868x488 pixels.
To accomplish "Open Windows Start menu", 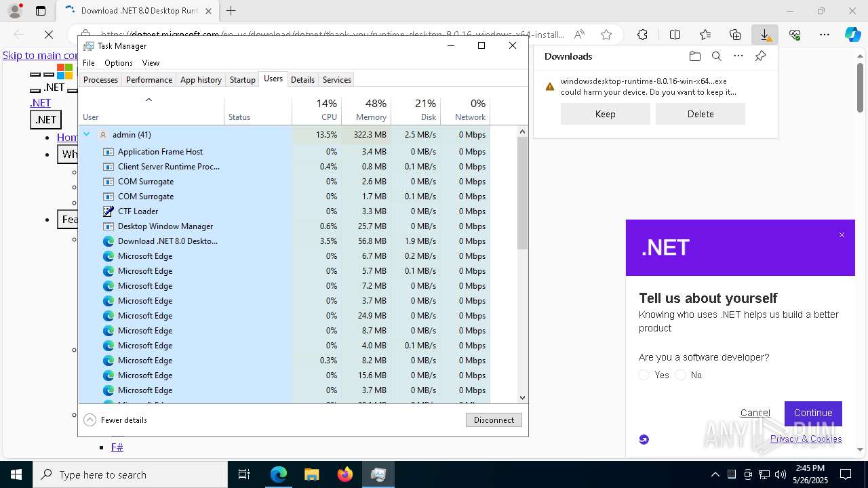I will [16, 474].
